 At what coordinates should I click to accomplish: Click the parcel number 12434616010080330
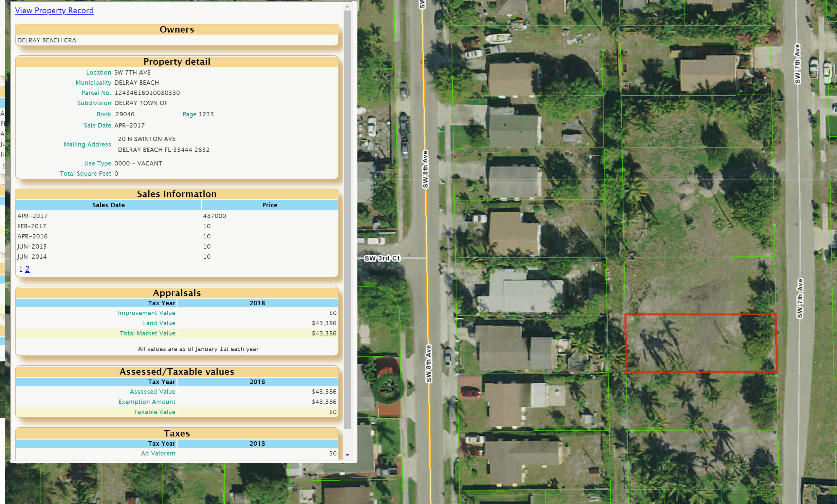point(147,93)
